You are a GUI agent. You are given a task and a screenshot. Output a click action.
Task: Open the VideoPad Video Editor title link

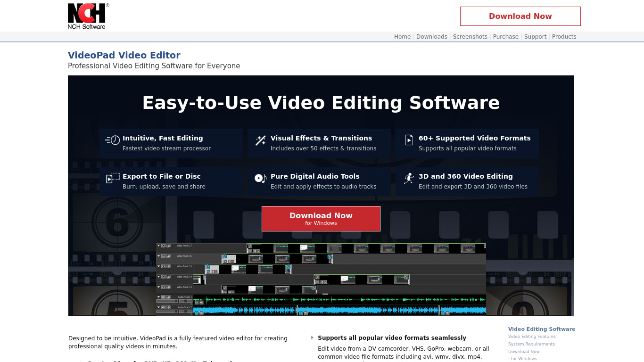124,55
